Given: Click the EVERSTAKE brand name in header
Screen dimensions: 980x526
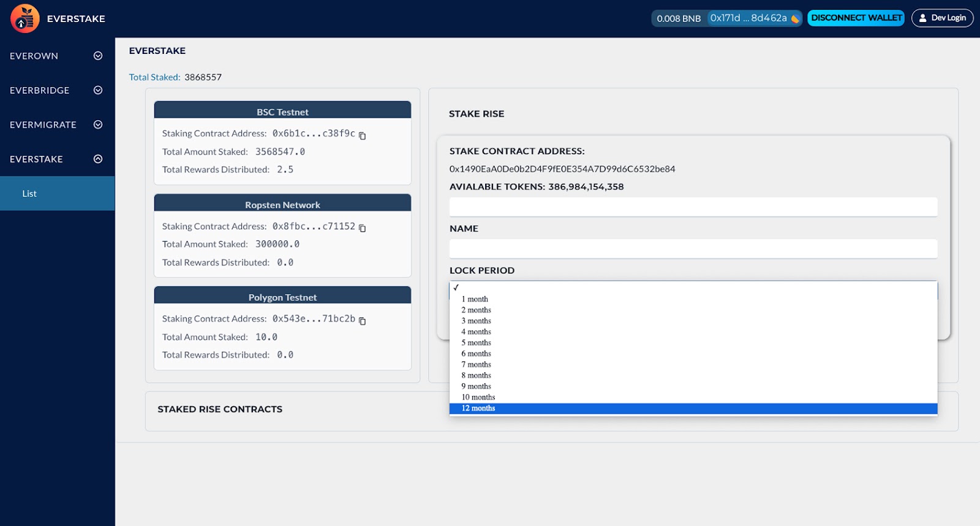Looking at the screenshot, I should click(76, 19).
